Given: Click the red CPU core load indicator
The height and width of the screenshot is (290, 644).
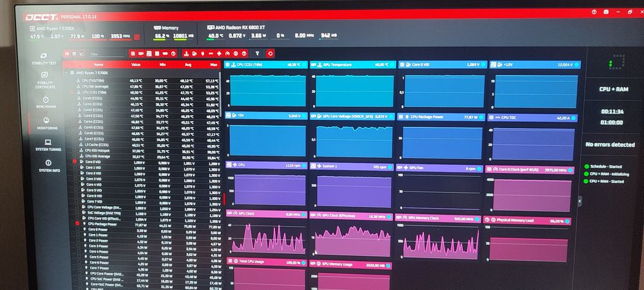Looking at the screenshot, I should click(x=137, y=37).
